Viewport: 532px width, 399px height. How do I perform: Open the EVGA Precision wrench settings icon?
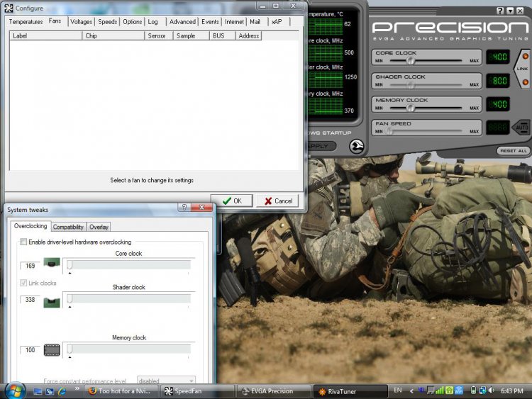click(x=357, y=147)
